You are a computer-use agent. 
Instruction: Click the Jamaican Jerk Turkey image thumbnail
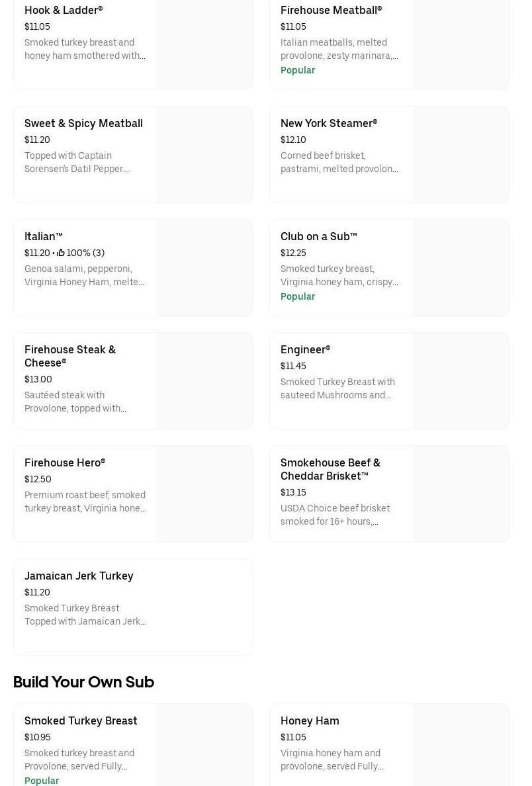(x=204, y=607)
